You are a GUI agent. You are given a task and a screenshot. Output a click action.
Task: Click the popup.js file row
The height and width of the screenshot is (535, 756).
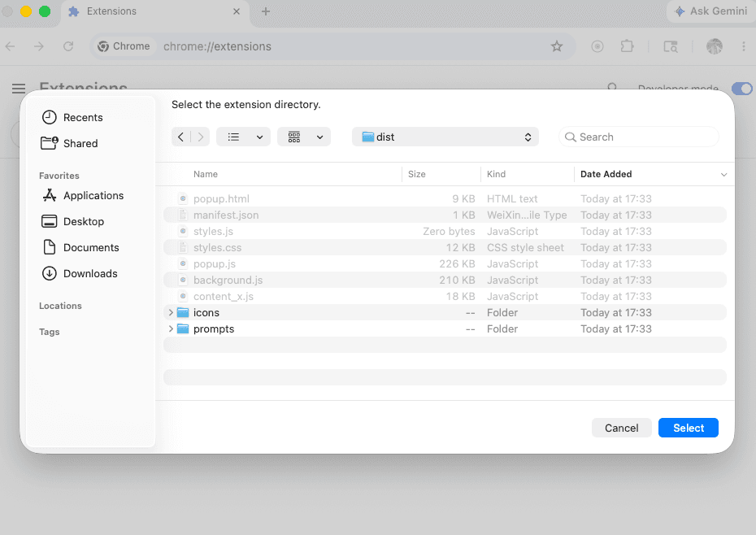[445, 264]
